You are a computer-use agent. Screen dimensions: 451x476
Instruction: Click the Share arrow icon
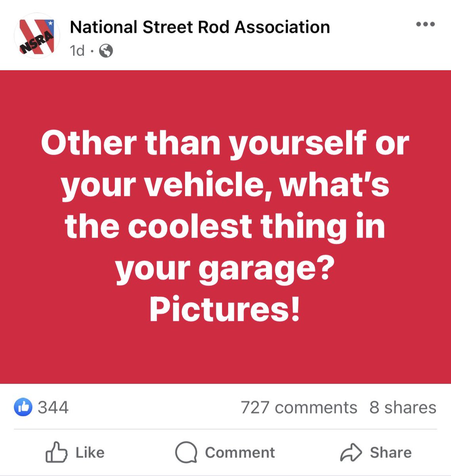(351, 453)
